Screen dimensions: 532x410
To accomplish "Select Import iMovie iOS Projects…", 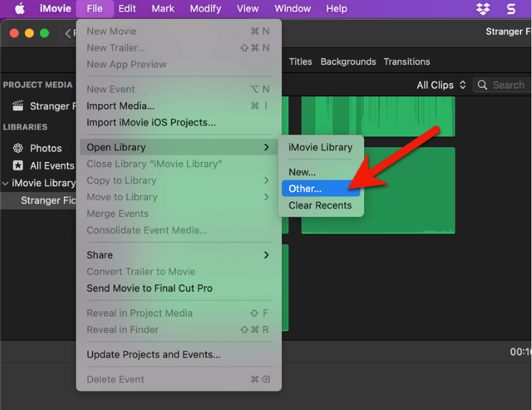I will click(179, 122).
